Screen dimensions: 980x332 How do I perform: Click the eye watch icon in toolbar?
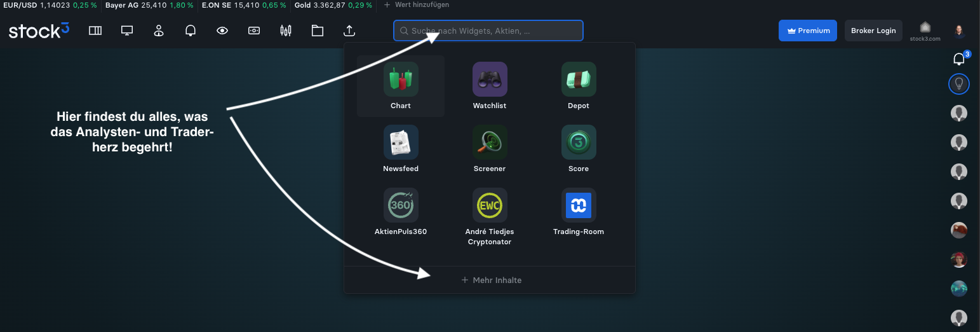coord(222,31)
